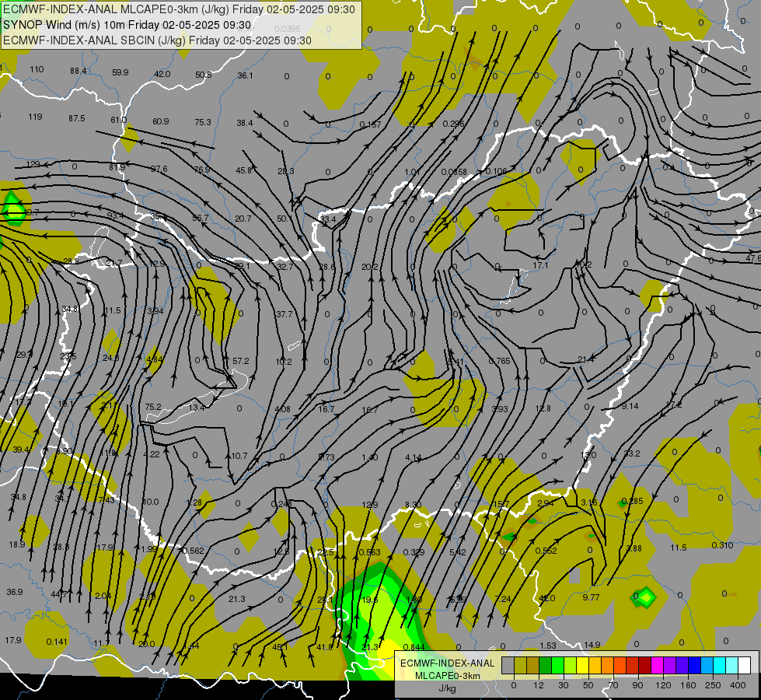
Task: Click the map value 8.30
Action: coord(413,506)
